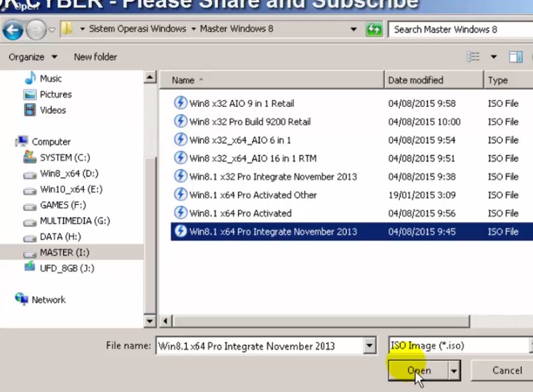Click file list horizontal scroll left arrow
Viewport: 533px width, 392px height.
tap(165, 321)
